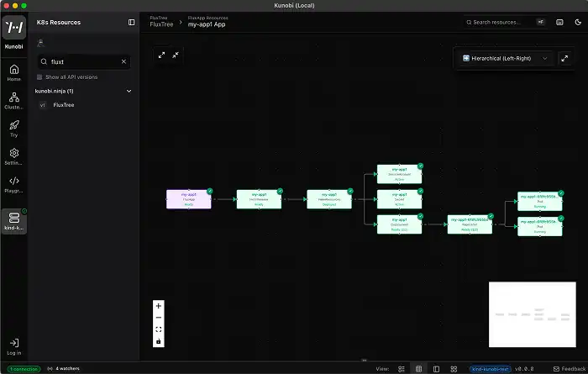The width and height of the screenshot is (588, 374).
Task: Toggle graph interactivity lock
Action: tap(158, 341)
